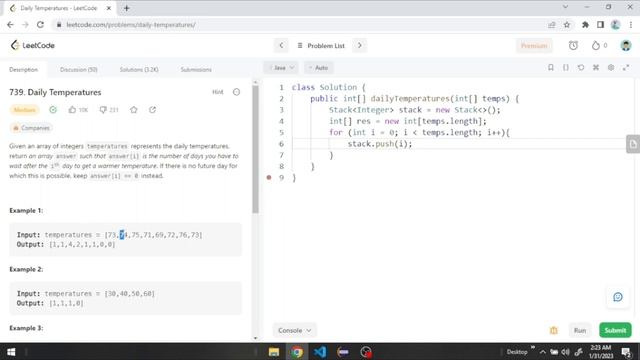Image resolution: width=640 pixels, height=360 pixels.
Task: Click the volume icon in system tray
Action: click(x=565, y=352)
